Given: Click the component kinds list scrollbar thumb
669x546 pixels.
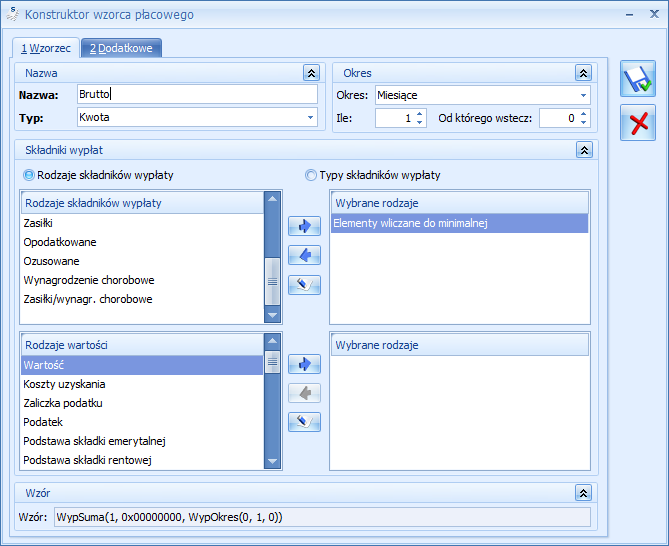Looking at the screenshot, I should [x=272, y=282].
